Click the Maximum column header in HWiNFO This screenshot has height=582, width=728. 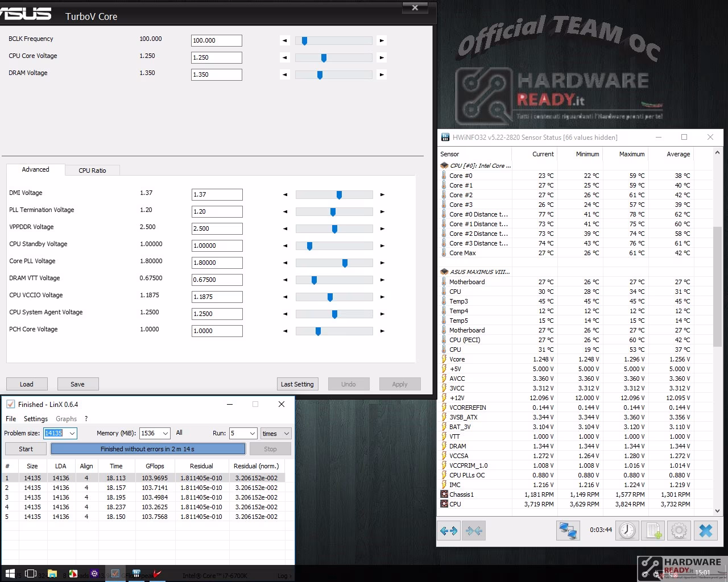[x=625, y=154]
